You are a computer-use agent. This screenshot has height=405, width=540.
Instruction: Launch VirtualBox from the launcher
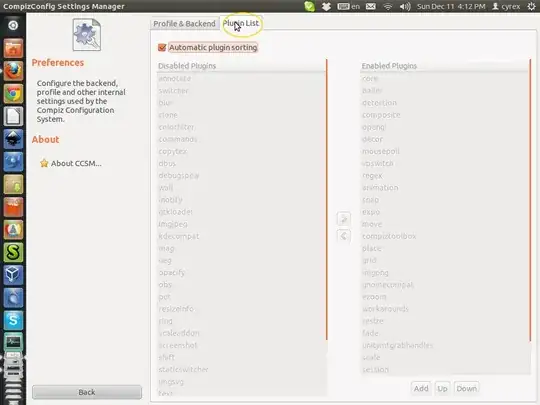[x=13, y=275]
